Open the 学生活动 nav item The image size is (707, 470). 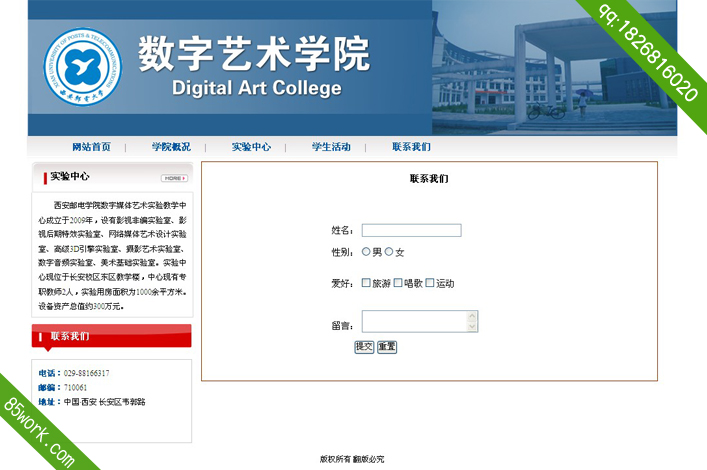331,147
